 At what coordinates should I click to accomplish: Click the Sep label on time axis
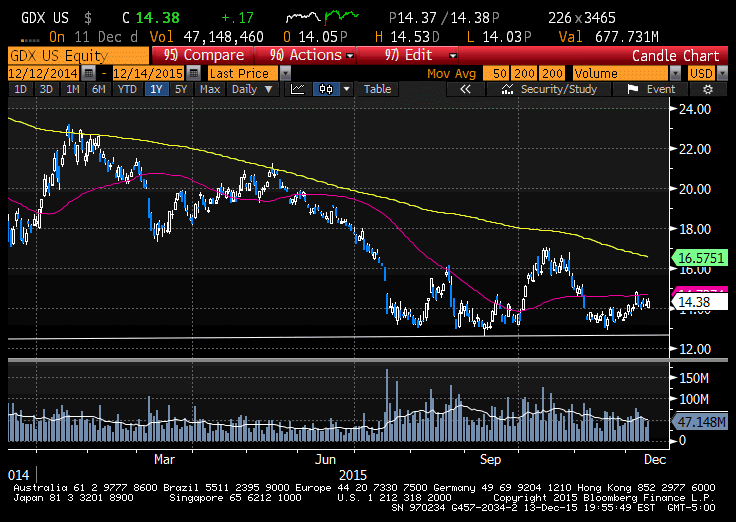(491, 459)
